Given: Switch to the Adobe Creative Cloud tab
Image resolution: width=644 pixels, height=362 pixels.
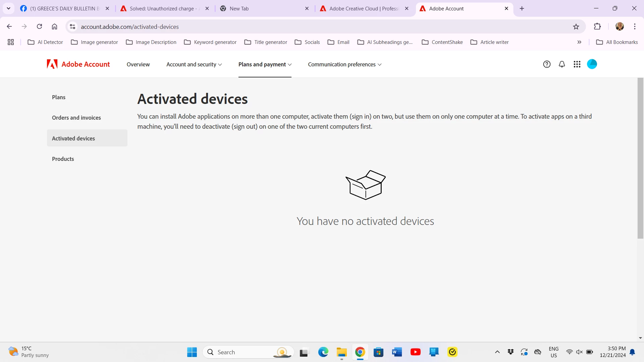Looking at the screenshot, I should [365, 9].
